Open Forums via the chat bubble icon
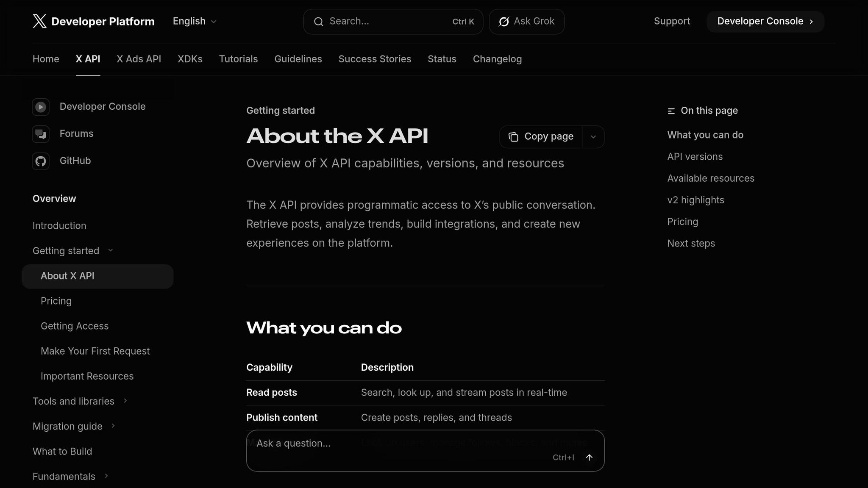The height and width of the screenshot is (488, 868). tap(41, 134)
